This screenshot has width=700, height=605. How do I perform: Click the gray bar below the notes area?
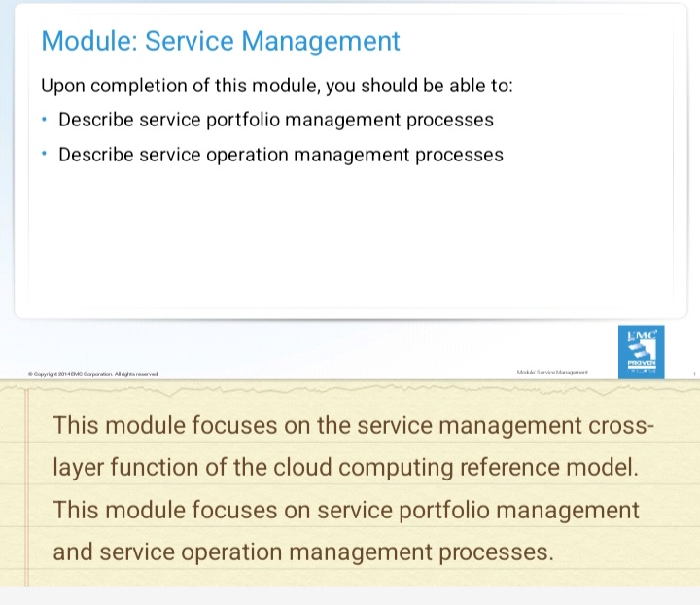[350, 595]
